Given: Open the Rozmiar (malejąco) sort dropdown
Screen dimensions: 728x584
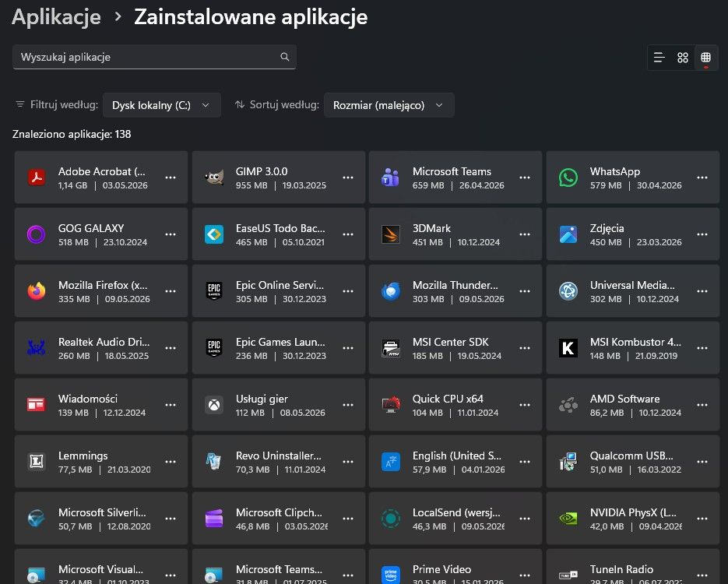Looking at the screenshot, I should click(x=389, y=105).
